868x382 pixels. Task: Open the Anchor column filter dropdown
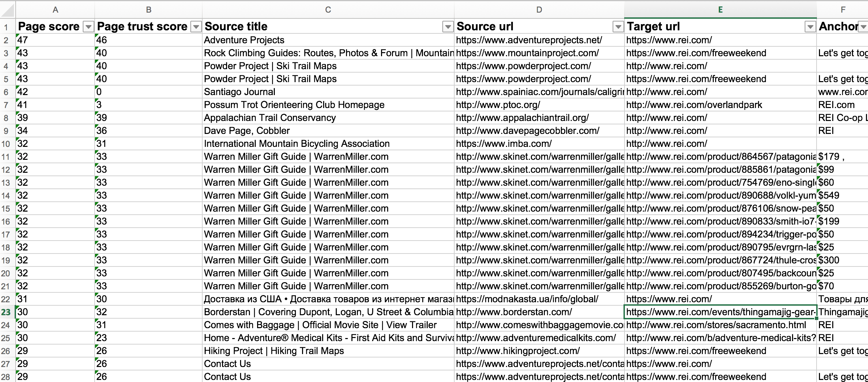tap(863, 27)
